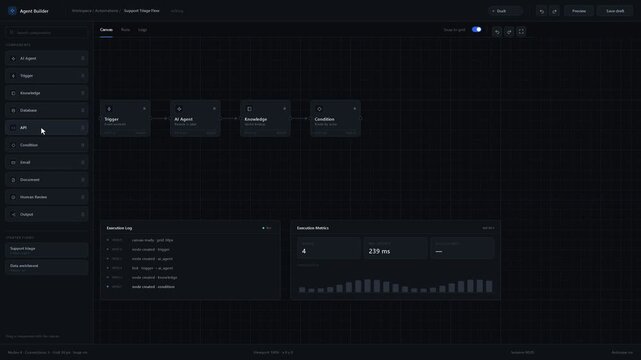The width and height of the screenshot is (641, 360).
Task: Click the canvas redo icon beside the snap toggle
Action: (509, 31)
